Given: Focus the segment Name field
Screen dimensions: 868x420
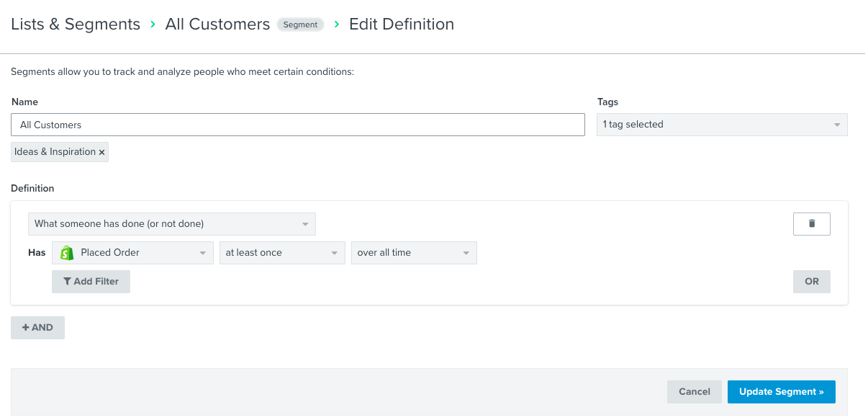Looking at the screenshot, I should click(298, 125).
